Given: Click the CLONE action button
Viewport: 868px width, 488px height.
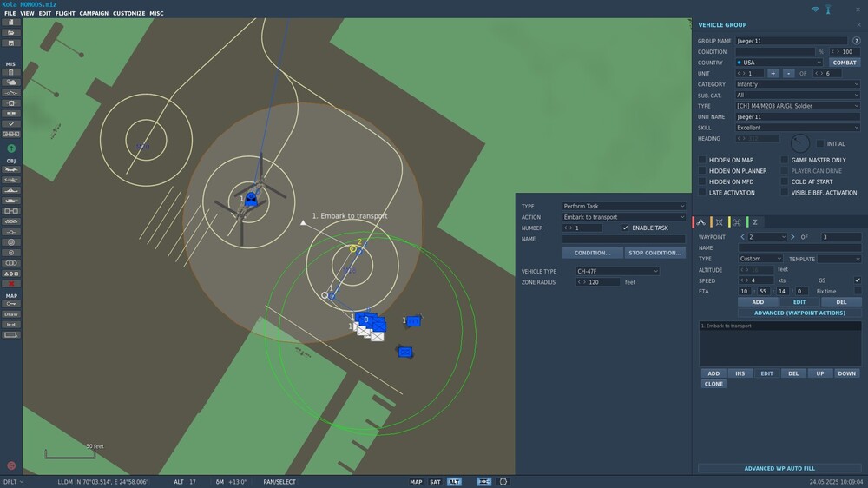Looking at the screenshot, I should click(713, 384).
